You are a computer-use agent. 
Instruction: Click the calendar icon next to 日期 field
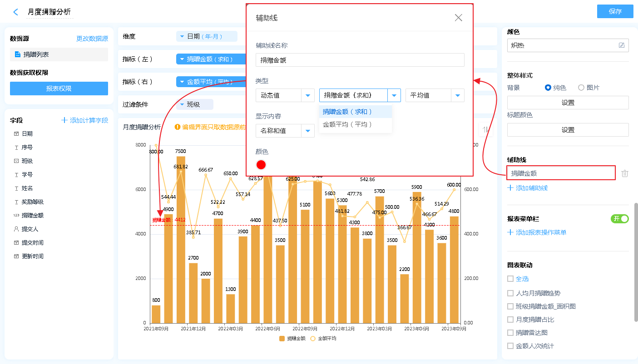coord(16,134)
